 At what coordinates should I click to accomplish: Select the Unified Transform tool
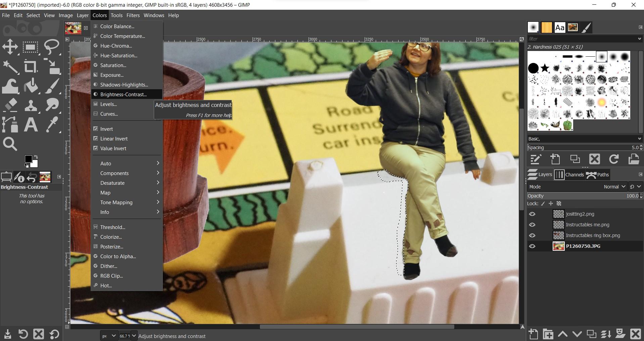pos(52,67)
